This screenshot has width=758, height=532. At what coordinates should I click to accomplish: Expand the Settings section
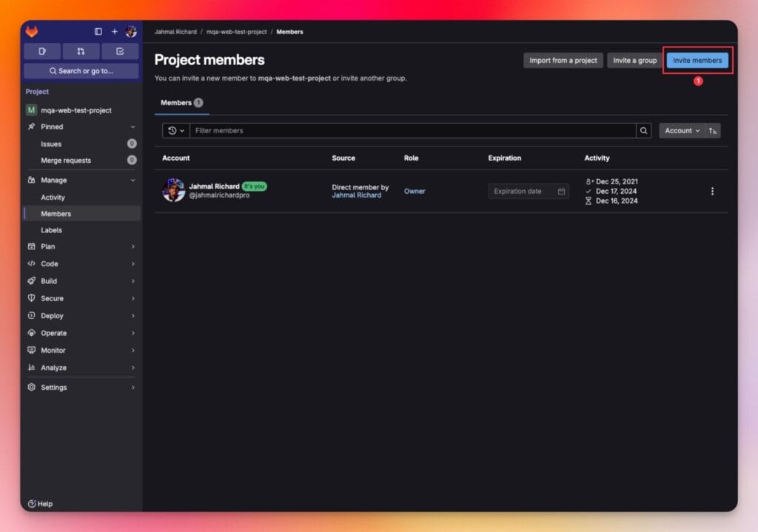(81, 388)
